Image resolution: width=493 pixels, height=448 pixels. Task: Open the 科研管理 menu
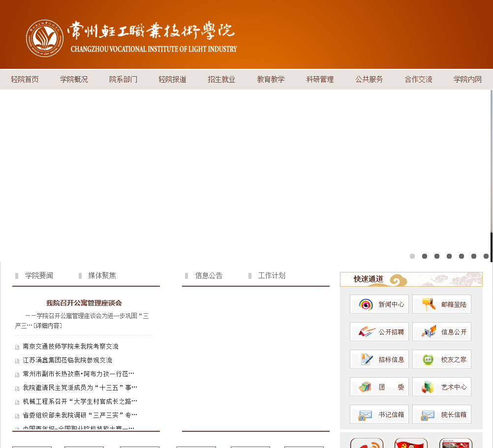(x=320, y=79)
